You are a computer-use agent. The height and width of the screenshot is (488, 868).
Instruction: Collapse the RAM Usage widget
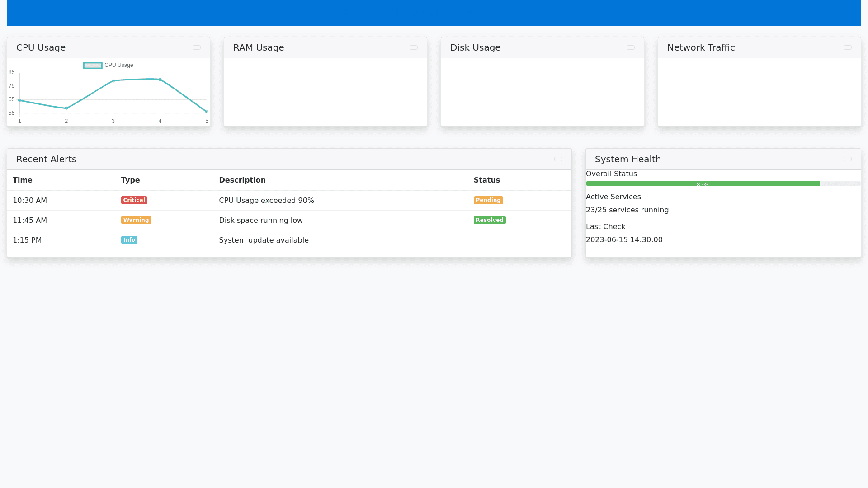[414, 47]
